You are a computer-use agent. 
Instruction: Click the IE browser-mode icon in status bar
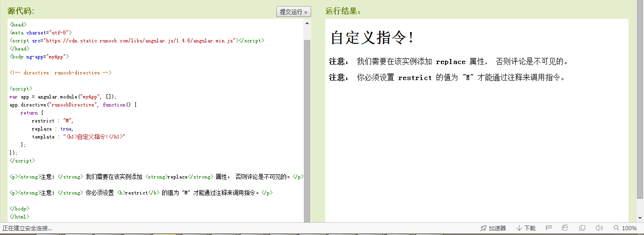coord(565,228)
